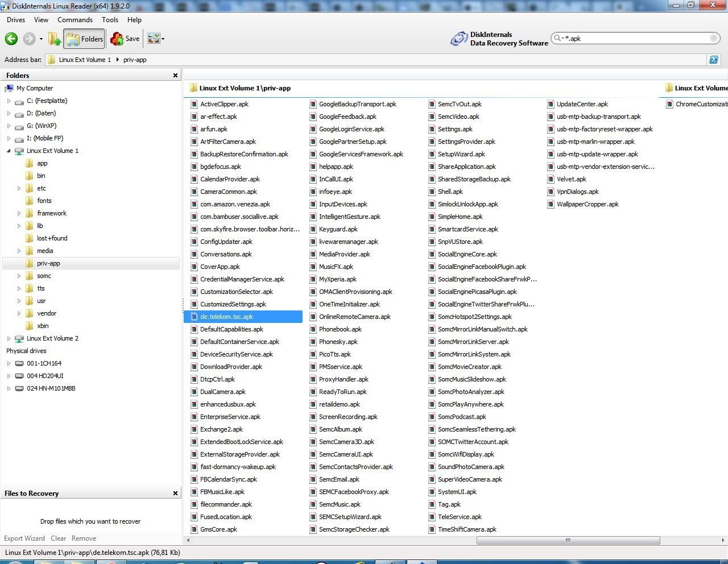This screenshot has width=728, height=564.
Task: Click the horizontal scrollbar left arrow
Action: tap(188, 540)
